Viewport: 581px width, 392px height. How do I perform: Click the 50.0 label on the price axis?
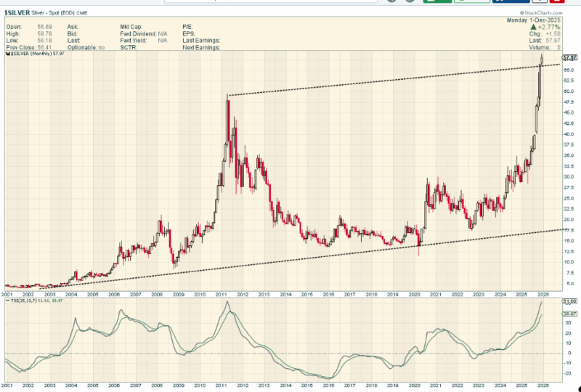569,91
